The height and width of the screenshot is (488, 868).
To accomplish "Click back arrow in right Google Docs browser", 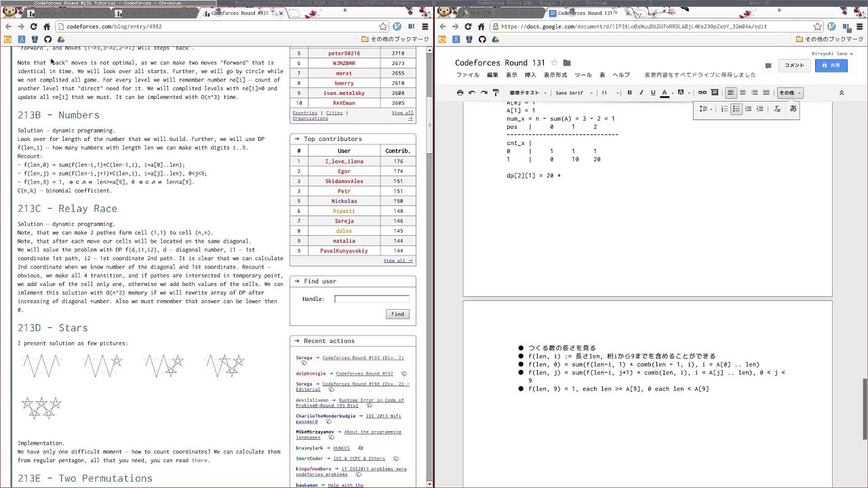I will [x=442, y=26].
